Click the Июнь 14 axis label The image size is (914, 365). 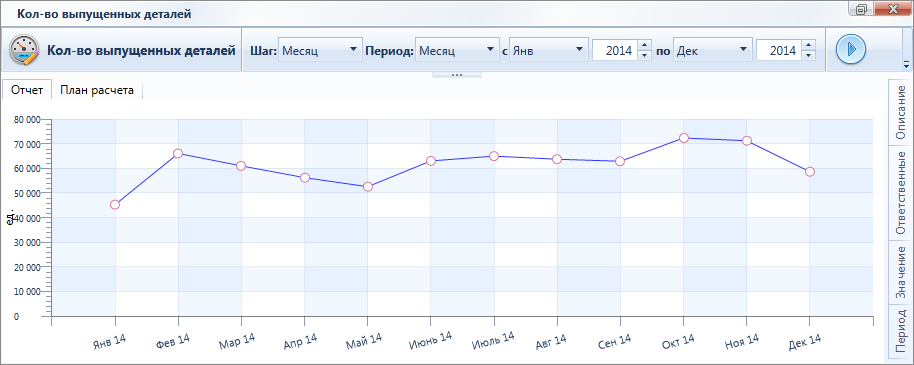[x=430, y=341]
